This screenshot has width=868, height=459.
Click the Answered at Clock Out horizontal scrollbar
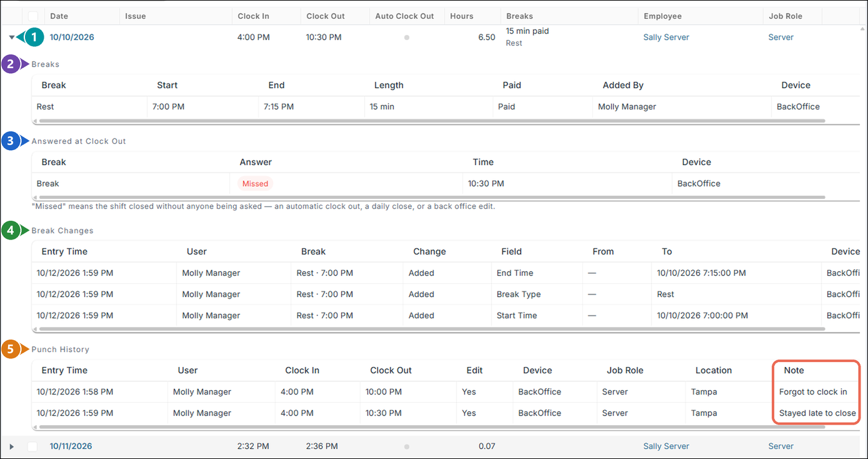pyautogui.click(x=431, y=198)
